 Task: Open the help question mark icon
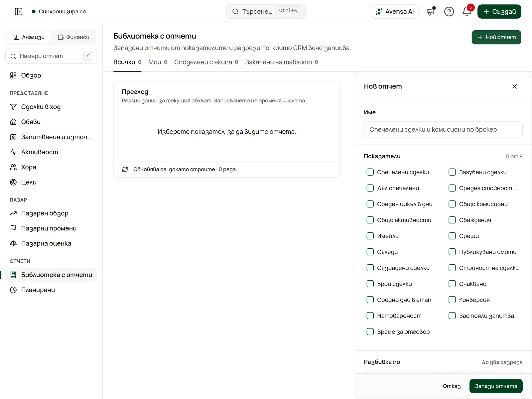pyautogui.click(x=449, y=12)
